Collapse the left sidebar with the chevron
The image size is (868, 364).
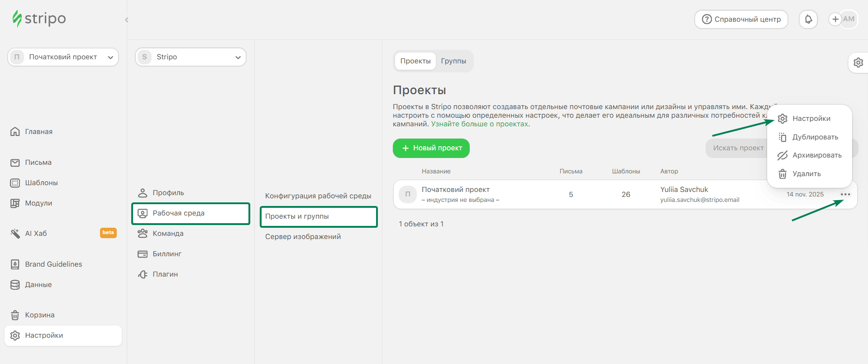point(126,19)
